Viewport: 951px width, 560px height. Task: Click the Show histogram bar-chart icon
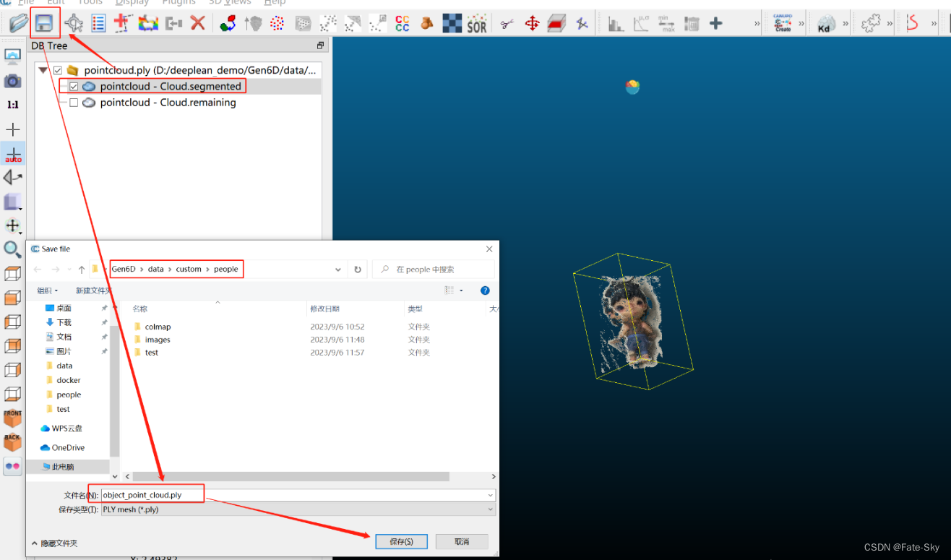(x=616, y=24)
